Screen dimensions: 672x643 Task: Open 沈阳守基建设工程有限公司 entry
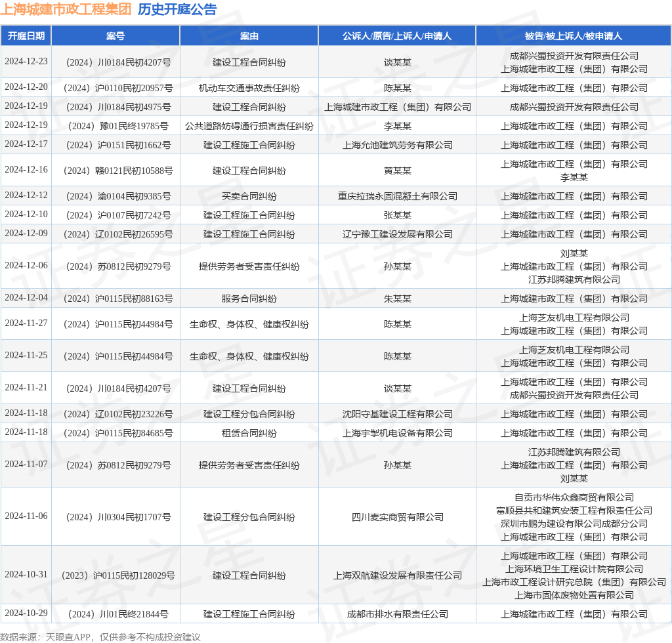(398, 414)
